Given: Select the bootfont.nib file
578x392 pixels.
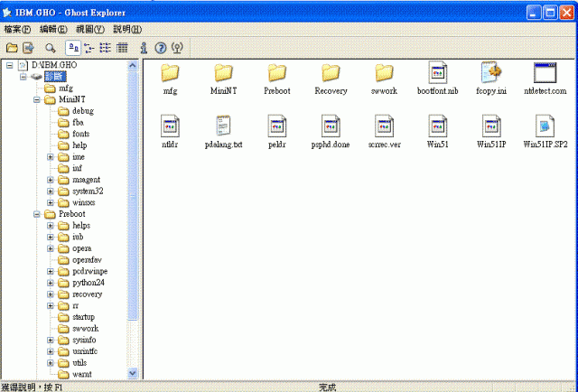Looking at the screenshot, I should coord(437,79).
